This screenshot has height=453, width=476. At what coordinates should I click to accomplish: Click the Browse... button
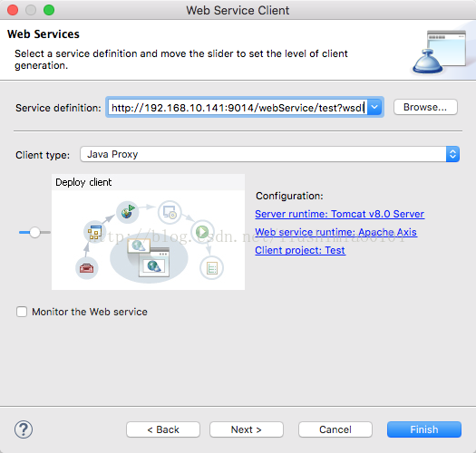coord(425,107)
